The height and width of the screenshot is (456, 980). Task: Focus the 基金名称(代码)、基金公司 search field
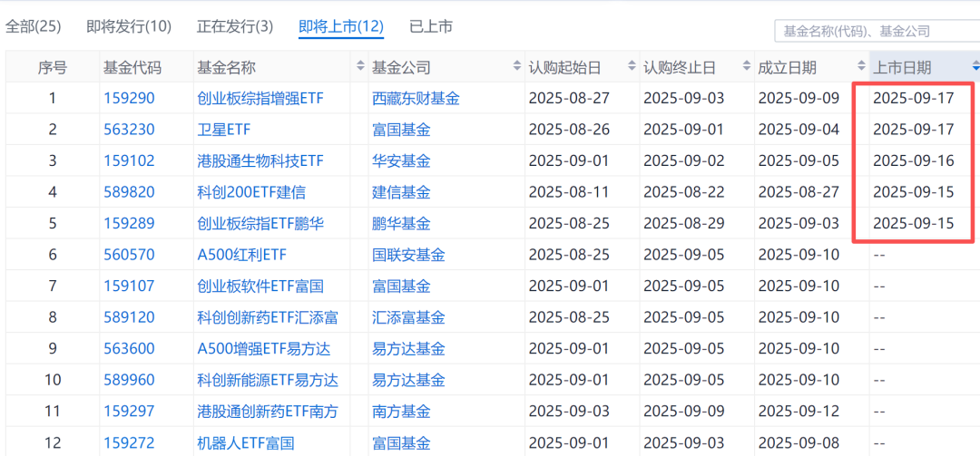[877, 31]
